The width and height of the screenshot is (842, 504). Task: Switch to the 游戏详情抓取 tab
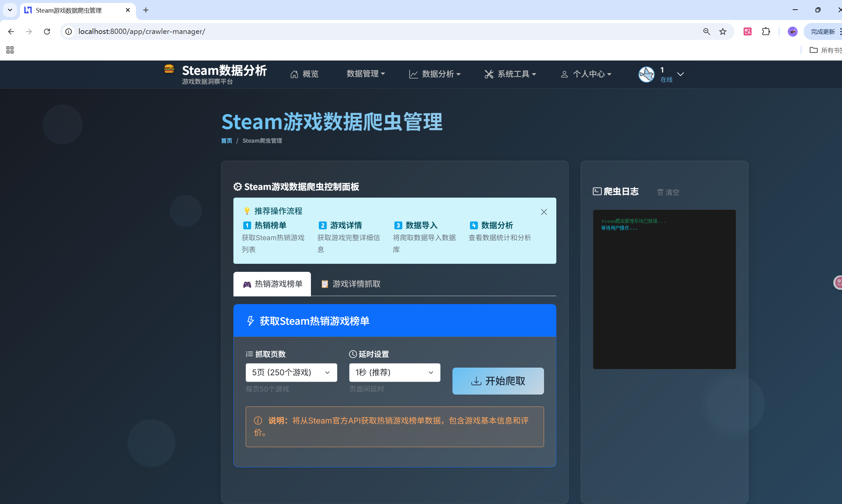click(x=351, y=284)
